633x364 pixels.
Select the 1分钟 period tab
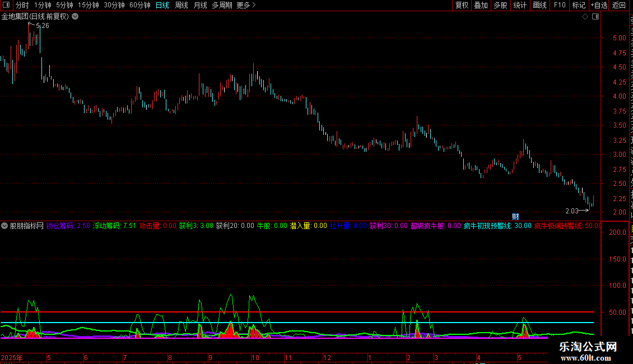tap(43, 5)
